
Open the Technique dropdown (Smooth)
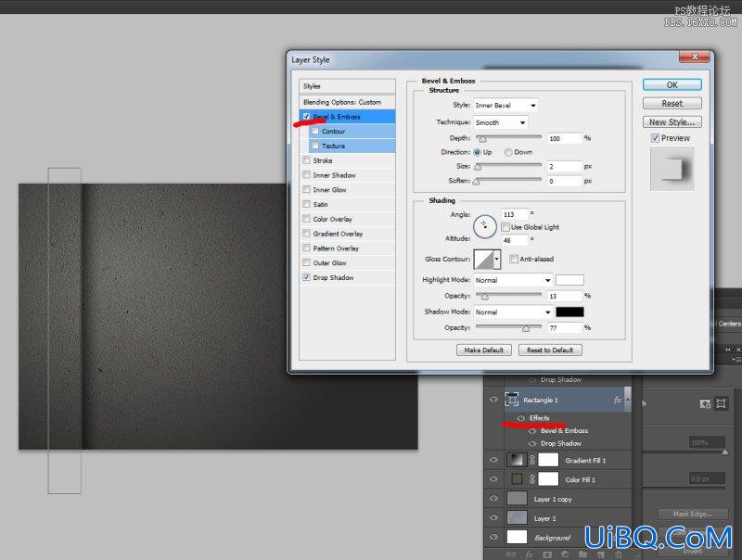tap(501, 122)
